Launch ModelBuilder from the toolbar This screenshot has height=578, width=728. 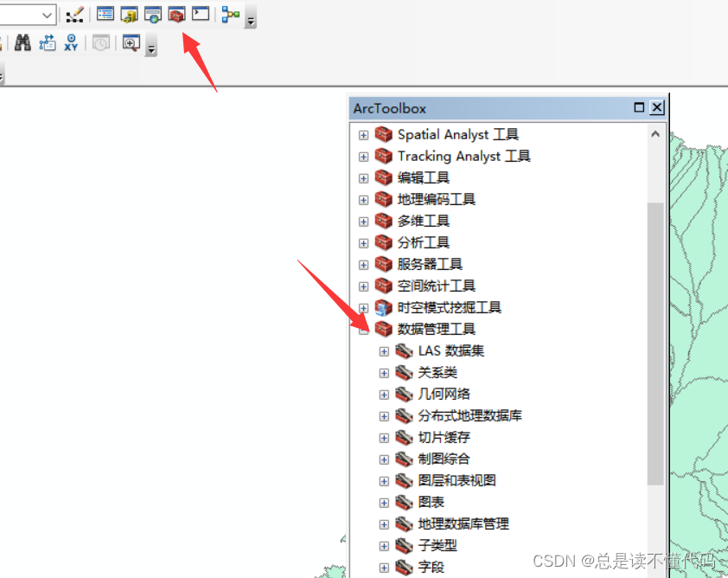tap(230, 15)
